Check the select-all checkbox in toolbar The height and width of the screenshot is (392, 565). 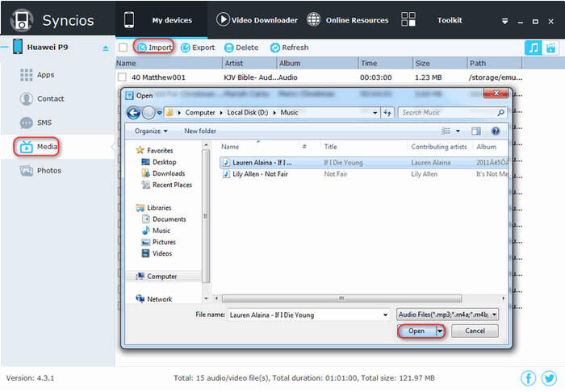pyautogui.click(x=123, y=48)
